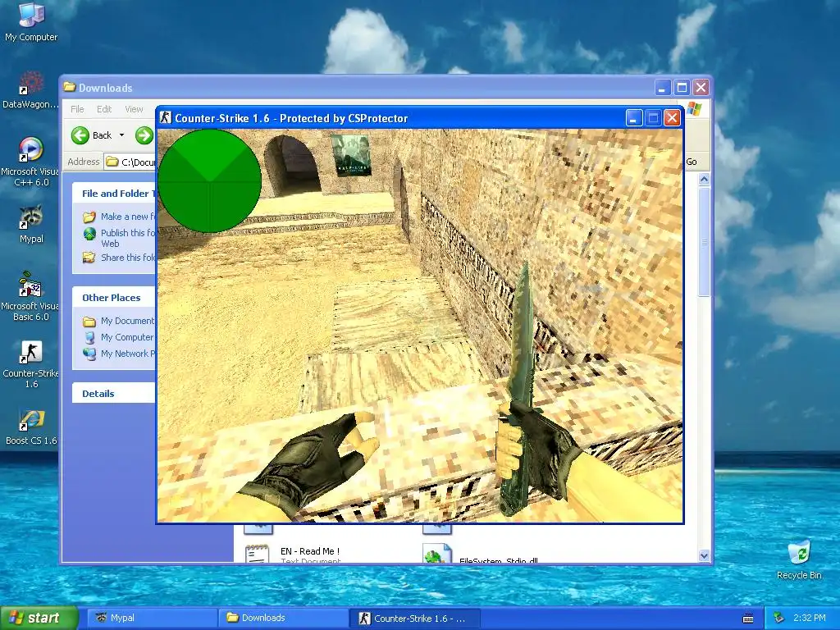The width and height of the screenshot is (840, 630).
Task: Click the Share this folder icon
Action: click(x=89, y=258)
